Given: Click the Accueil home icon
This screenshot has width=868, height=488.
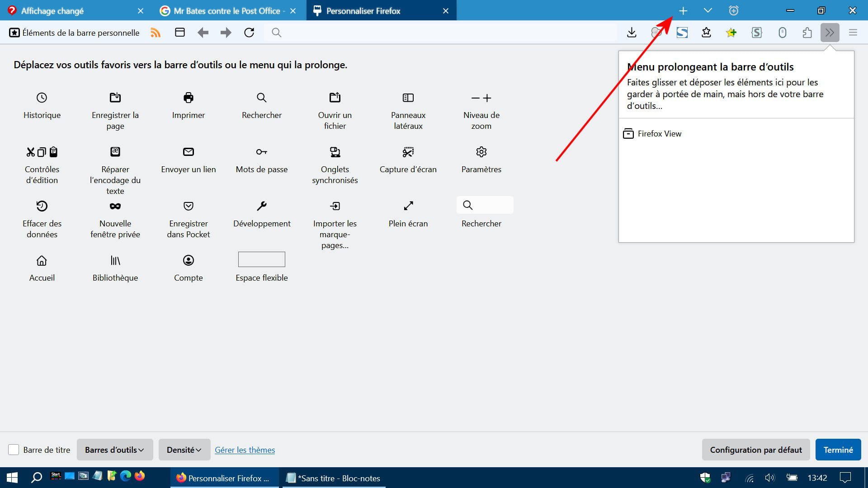Looking at the screenshot, I should coord(42,261).
